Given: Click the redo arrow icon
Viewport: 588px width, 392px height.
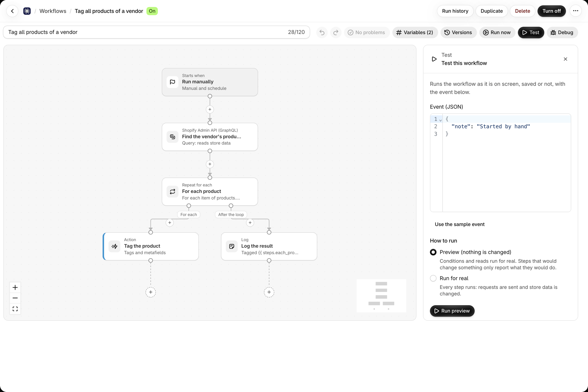Looking at the screenshot, I should point(336,32).
